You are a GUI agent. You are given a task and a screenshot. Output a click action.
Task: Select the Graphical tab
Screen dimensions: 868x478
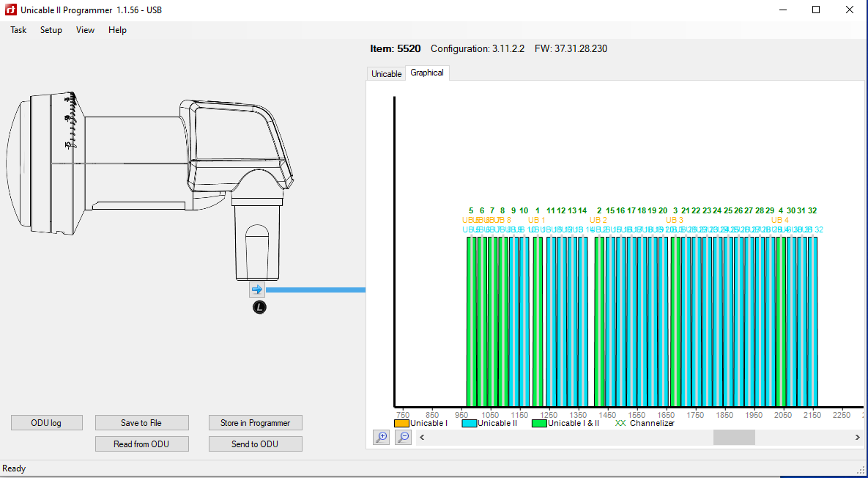click(427, 73)
